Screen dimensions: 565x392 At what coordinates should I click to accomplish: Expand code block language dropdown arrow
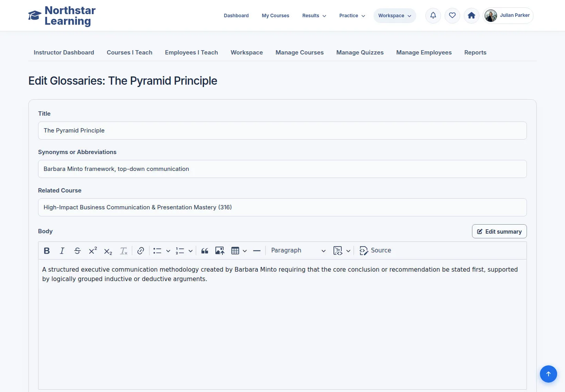click(x=348, y=251)
